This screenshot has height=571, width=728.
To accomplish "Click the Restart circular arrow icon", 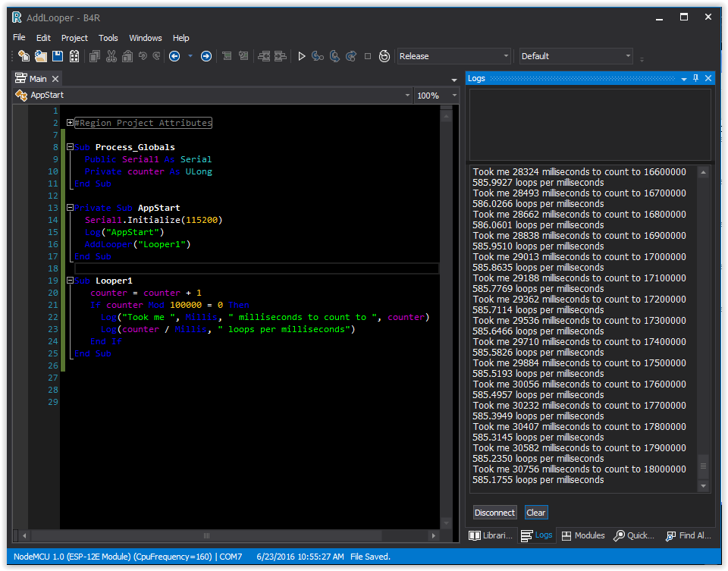I will click(x=384, y=56).
